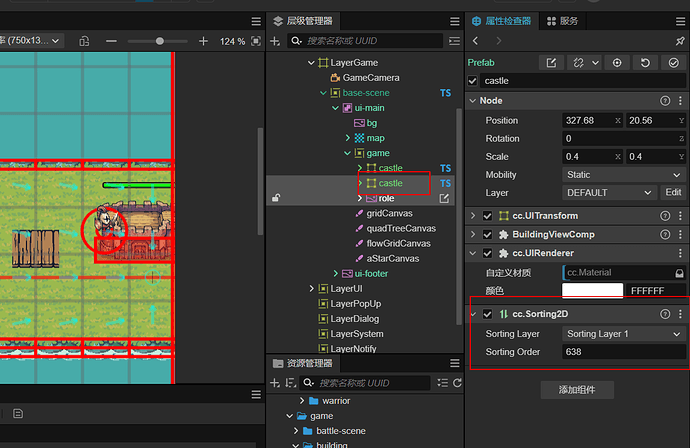
Task: Select the GameCamera node
Action: 371,77
